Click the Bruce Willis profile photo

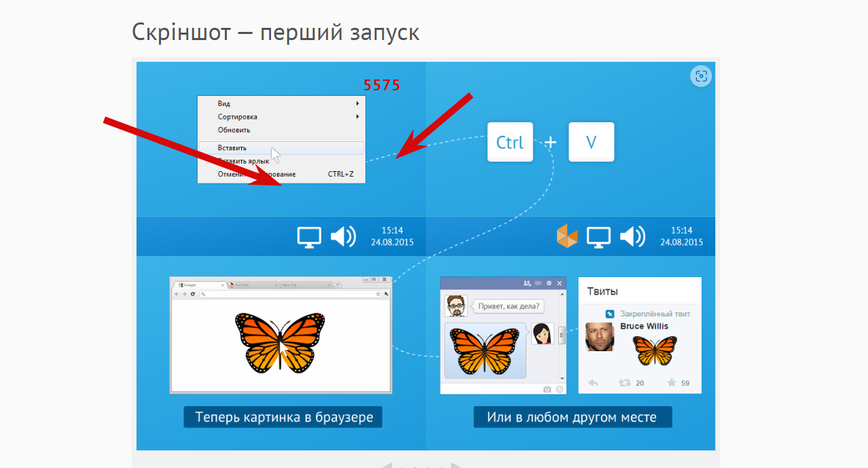[600, 337]
